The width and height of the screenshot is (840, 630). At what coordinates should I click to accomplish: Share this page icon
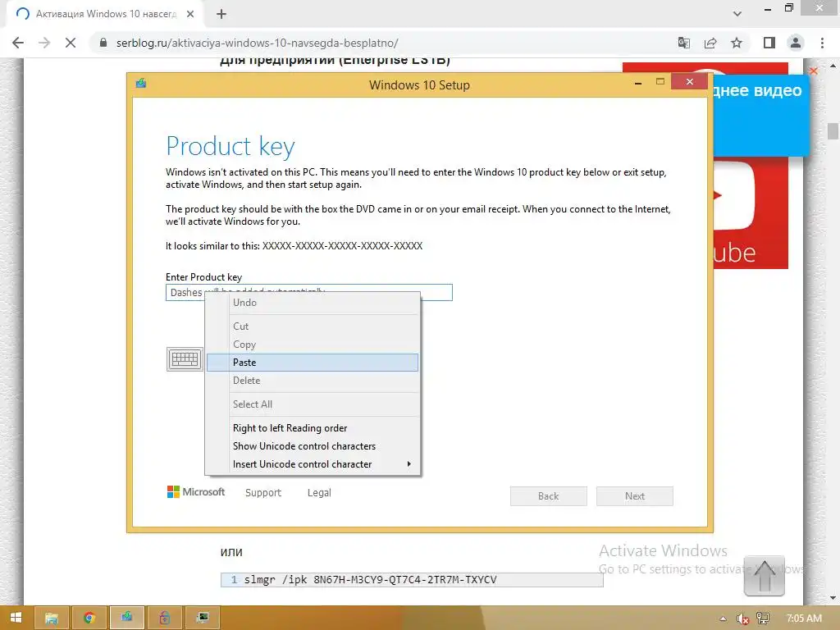pos(710,43)
